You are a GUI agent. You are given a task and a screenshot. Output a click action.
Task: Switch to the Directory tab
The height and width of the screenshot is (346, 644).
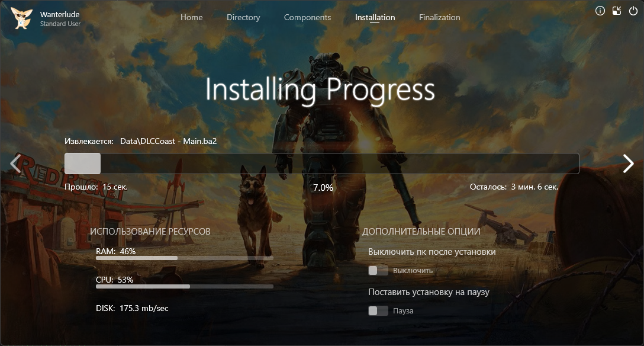coord(243,17)
